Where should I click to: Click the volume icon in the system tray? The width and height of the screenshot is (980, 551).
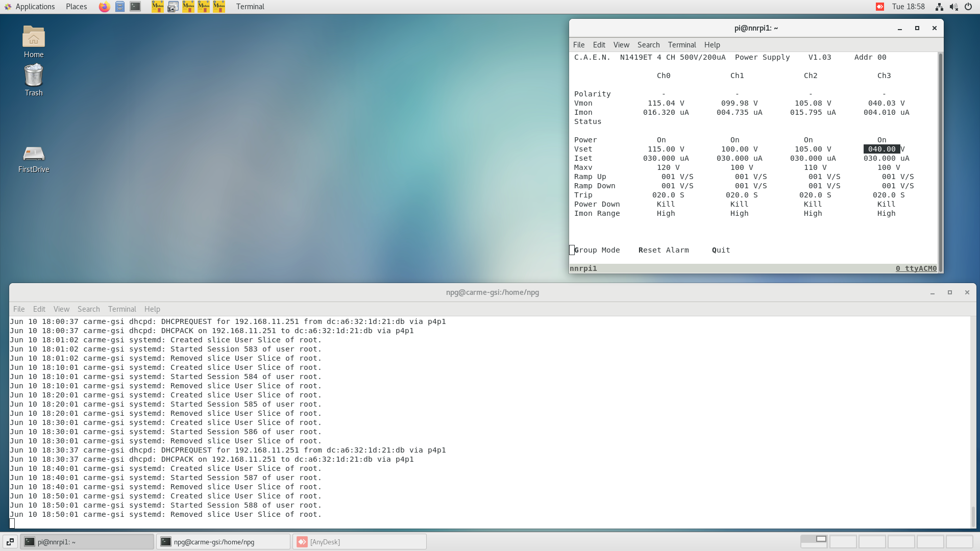point(953,7)
